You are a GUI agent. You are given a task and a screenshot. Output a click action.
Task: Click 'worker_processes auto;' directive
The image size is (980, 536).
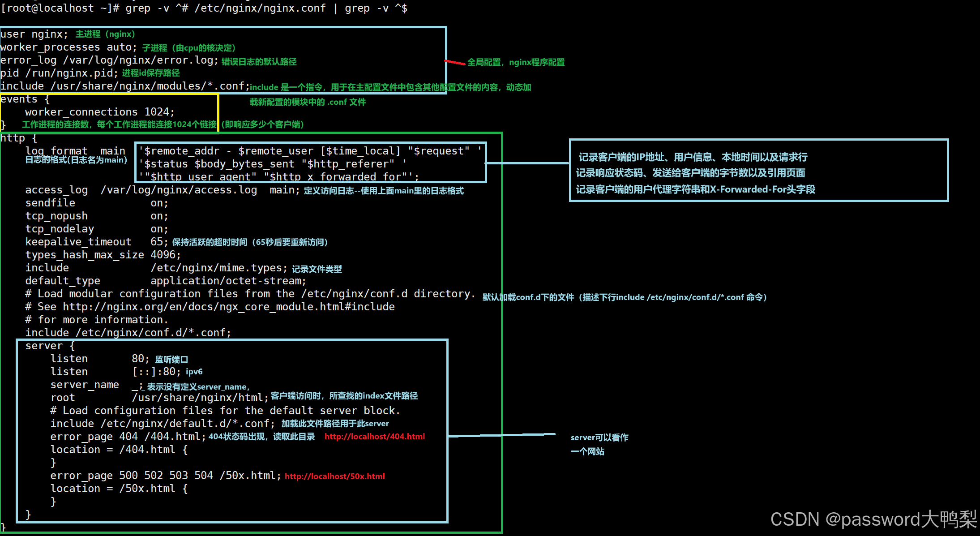(69, 47)
